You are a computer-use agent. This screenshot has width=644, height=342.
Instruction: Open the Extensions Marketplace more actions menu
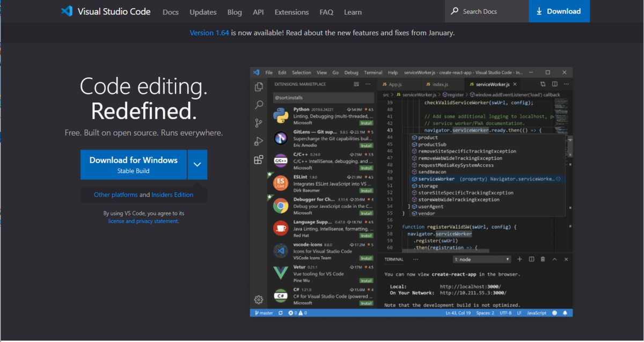[368, 84]
